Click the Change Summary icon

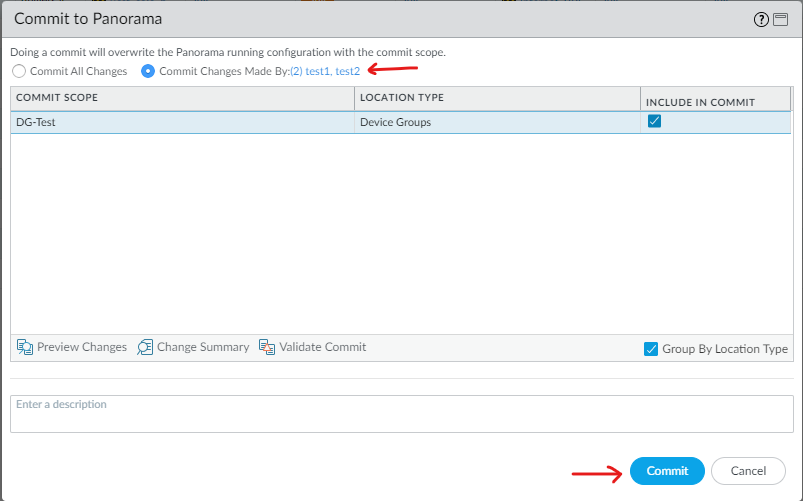(x=145, y=347)
